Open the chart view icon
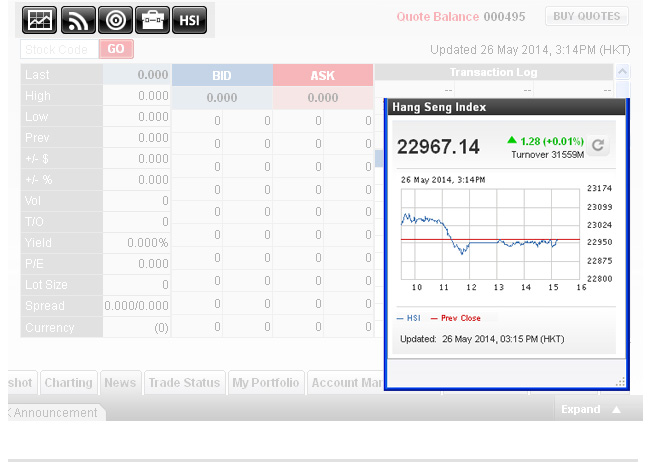 [39, 20]
